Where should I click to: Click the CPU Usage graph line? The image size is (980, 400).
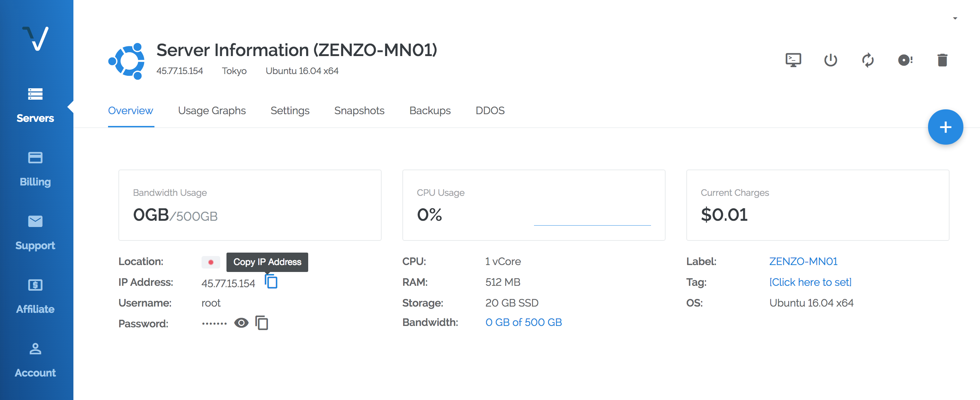coord(593,225)
